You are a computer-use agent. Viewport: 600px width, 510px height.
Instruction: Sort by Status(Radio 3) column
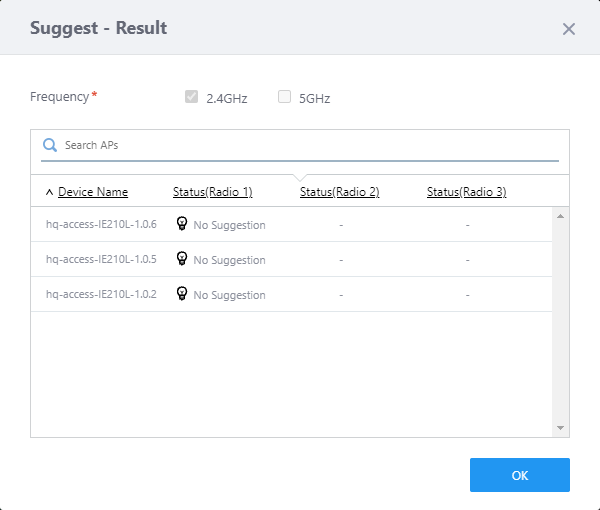pos(466,192)
